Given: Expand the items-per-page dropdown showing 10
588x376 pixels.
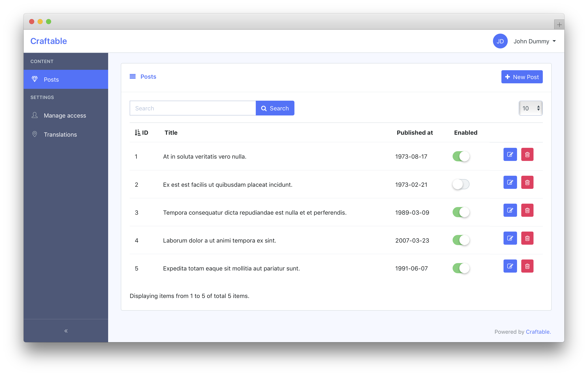Looking at the screenshot, I should tap(530, 108).
